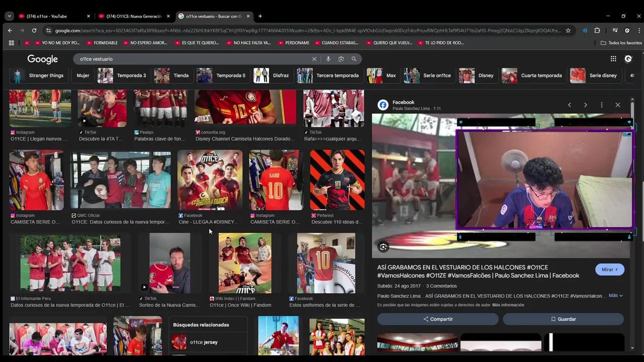Open Chrome three-dot menu

(639, 30)
